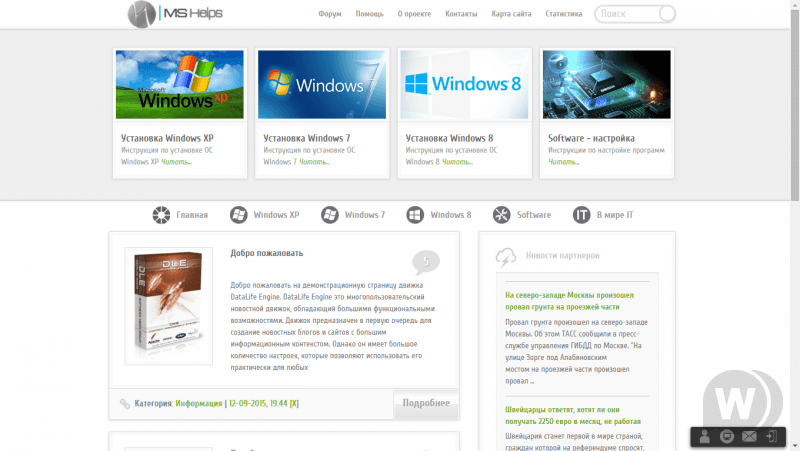
Task: Click the 12-09-2015, 19:44 date link
Action: point(258,404)
